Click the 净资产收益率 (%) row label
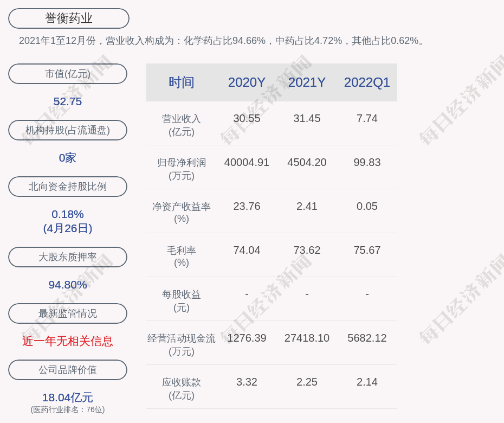Image resolution: width=504 pixels, height=423 pixels. [182, 212]
